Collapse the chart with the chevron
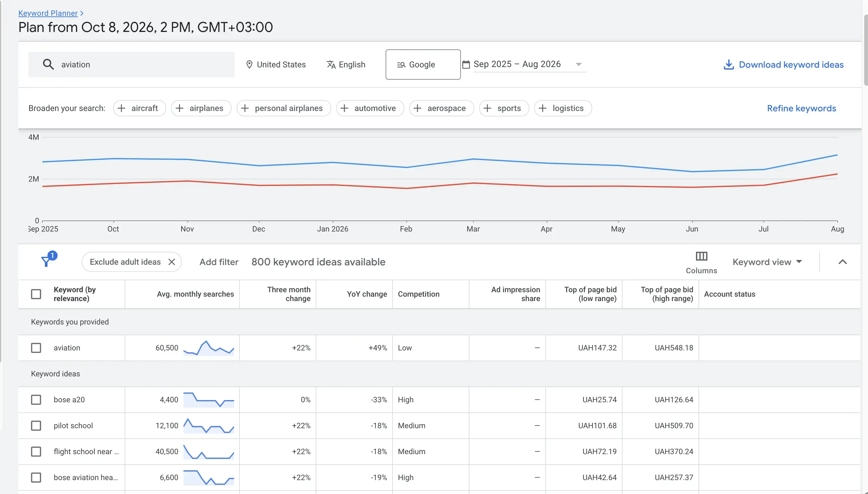This screenshot has height=494, width=868. point(843,262)
